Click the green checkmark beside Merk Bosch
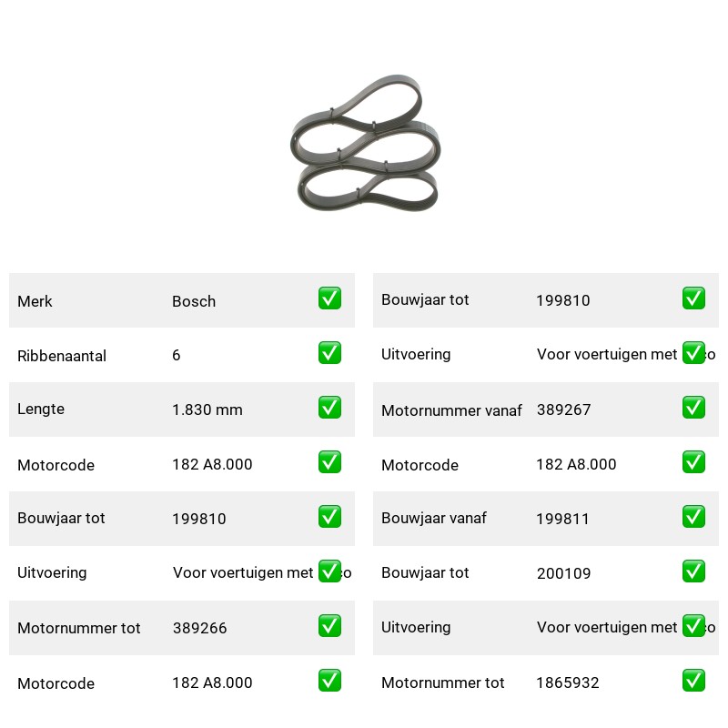Screen dimensions: 728x728 329,298
